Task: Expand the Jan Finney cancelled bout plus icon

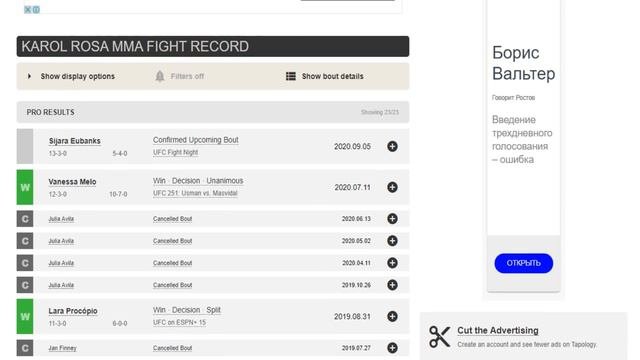Action: [392, 348]
